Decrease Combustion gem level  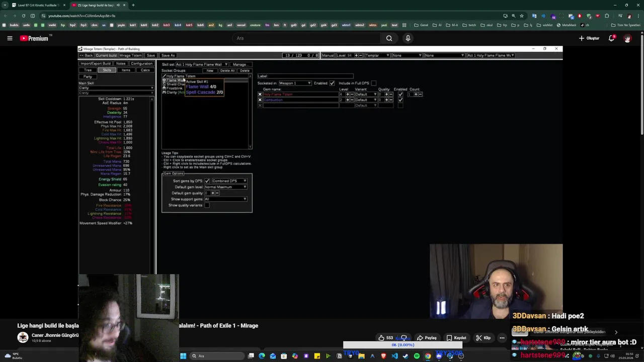tap(352, 100)
